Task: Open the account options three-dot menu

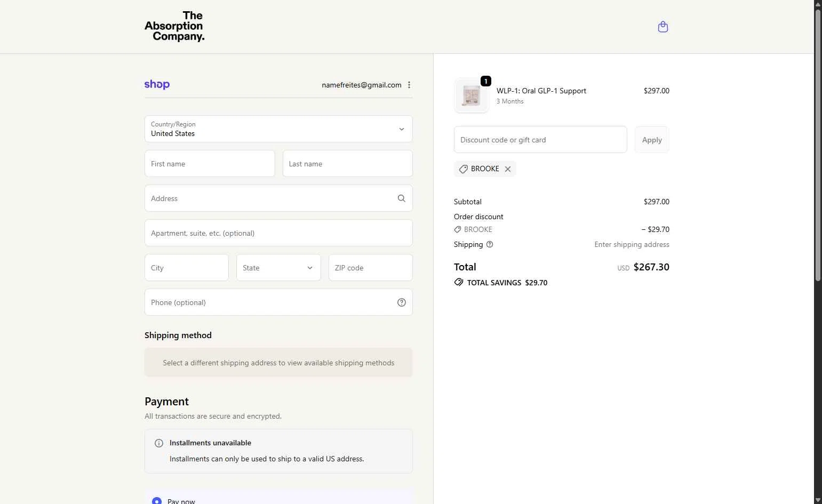Action: tap(409, 85)
